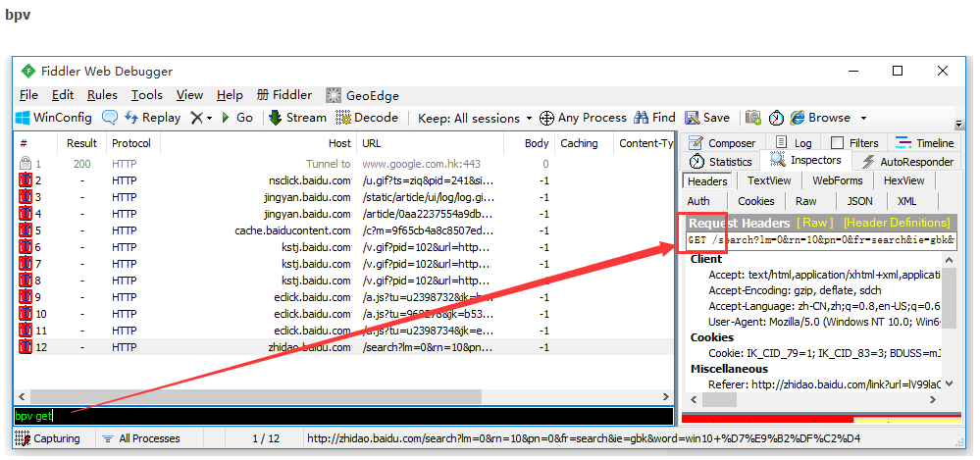Switch to the Timeline tab
The width and height of the screenshot is (980, 460).
tap(924, 143)
